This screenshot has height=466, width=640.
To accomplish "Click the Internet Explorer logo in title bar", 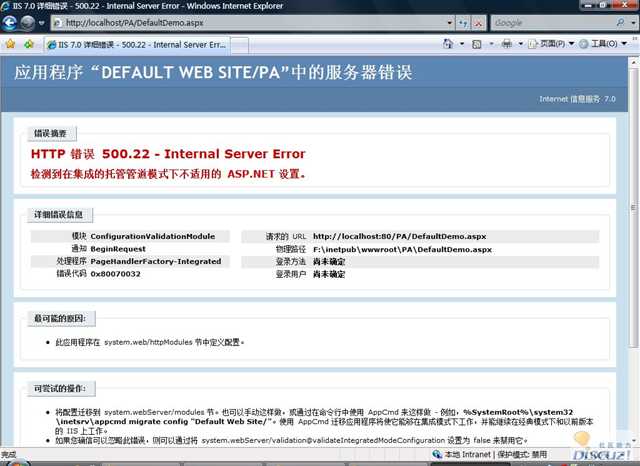I will [5, 6].
